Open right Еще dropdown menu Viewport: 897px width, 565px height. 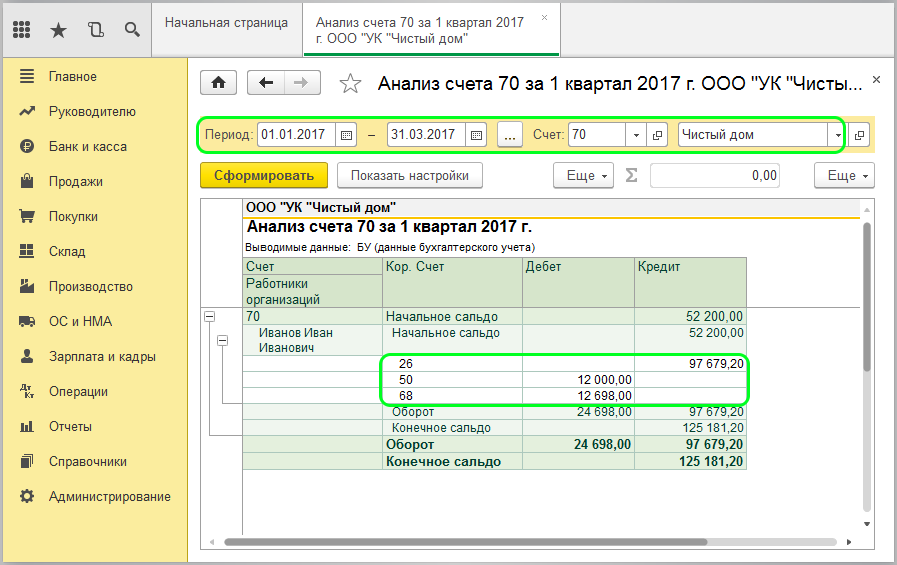click(844, 176)
